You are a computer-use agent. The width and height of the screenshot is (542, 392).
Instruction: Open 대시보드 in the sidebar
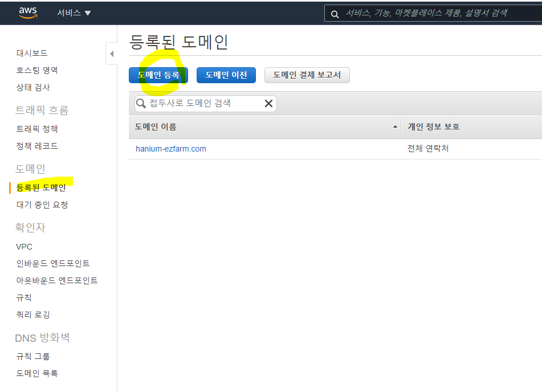tap(32, 53)
